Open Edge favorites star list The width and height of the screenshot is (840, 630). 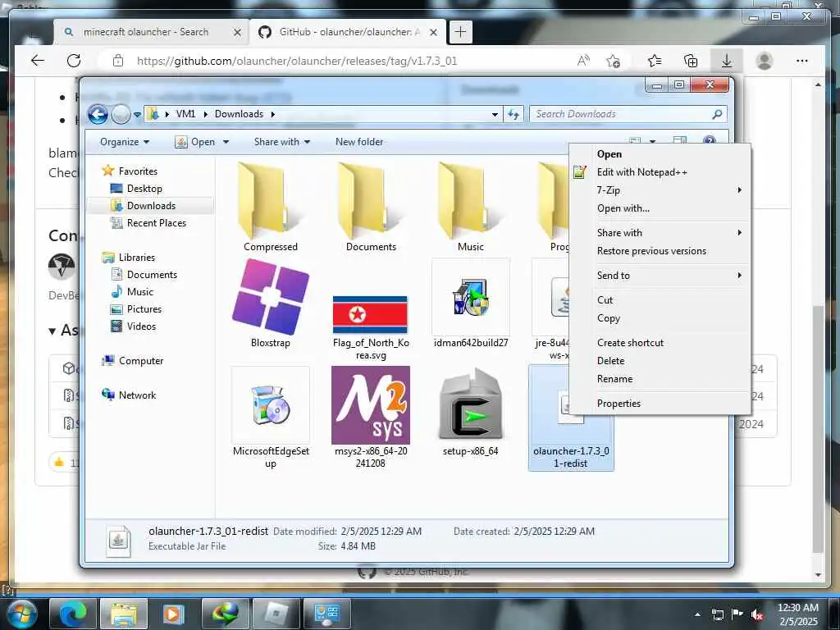[x=654, y=61]
